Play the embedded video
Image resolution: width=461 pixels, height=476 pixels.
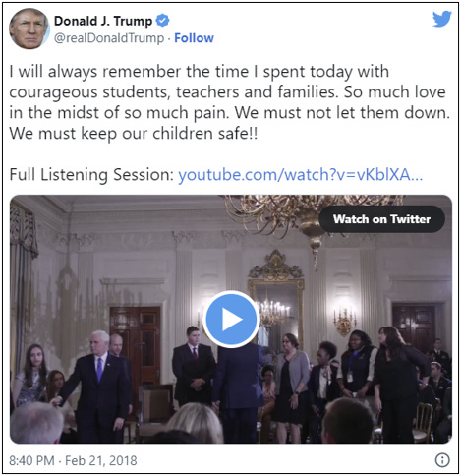click(x=231, y=319)
